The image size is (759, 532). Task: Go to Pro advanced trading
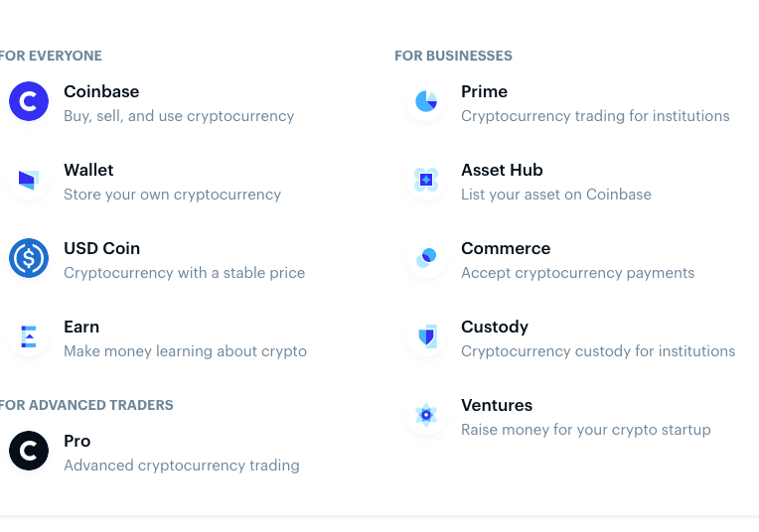[76, 441]
